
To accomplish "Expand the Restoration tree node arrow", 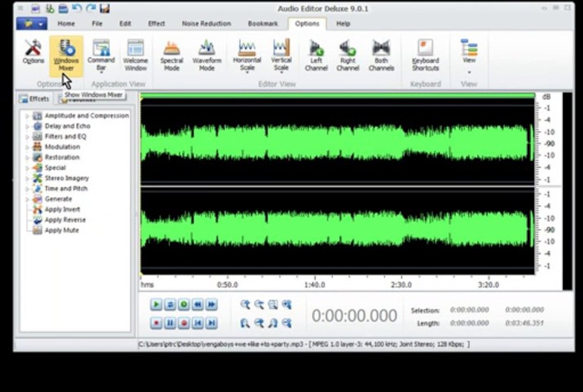I will click(x=27, y=158).
